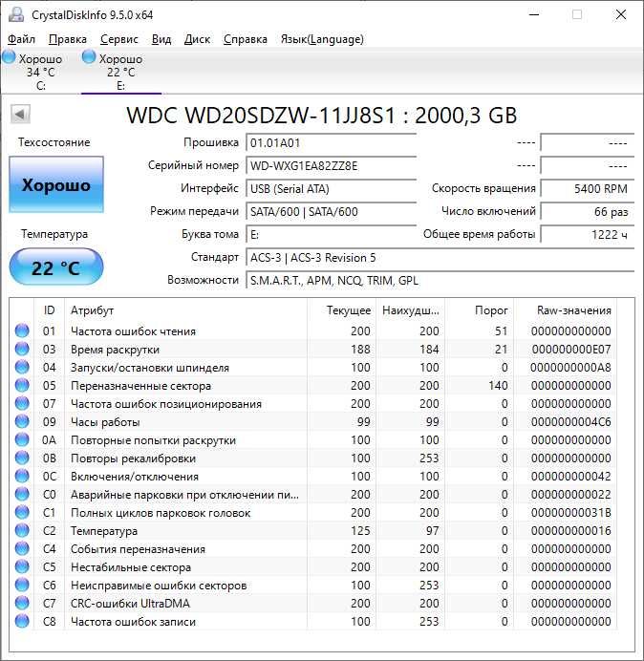Open the Справка menu
This screenshot has width=644, height=661.
(245, 39)
